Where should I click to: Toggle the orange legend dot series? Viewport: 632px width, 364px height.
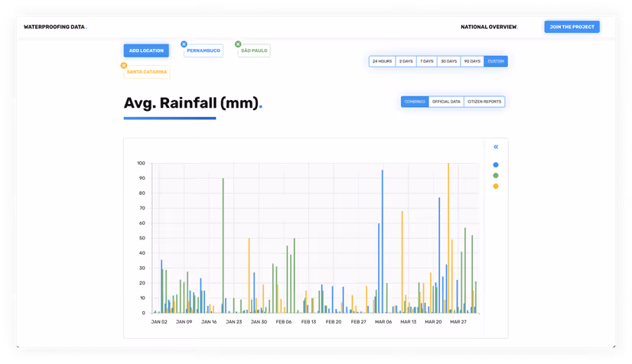pos(496,186)
